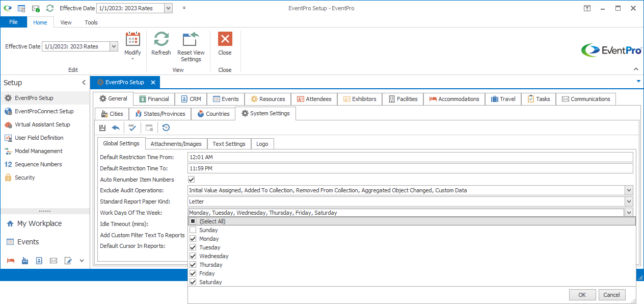This screenshot has width=644, height=304.
Task: Open the quick access toolbar customize arrow
Action: coord(184,8)
